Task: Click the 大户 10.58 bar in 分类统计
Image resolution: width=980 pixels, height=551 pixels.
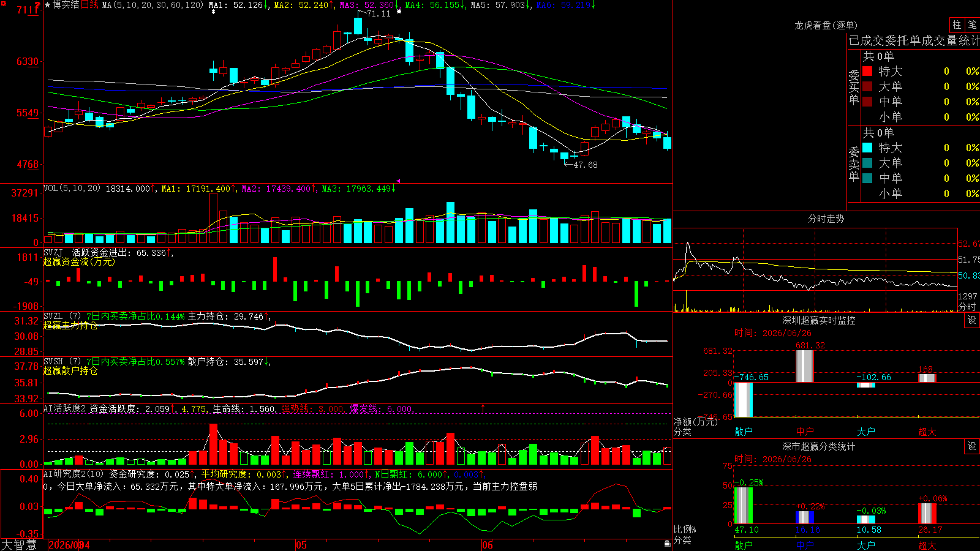Action: click(x=866, y=520)
